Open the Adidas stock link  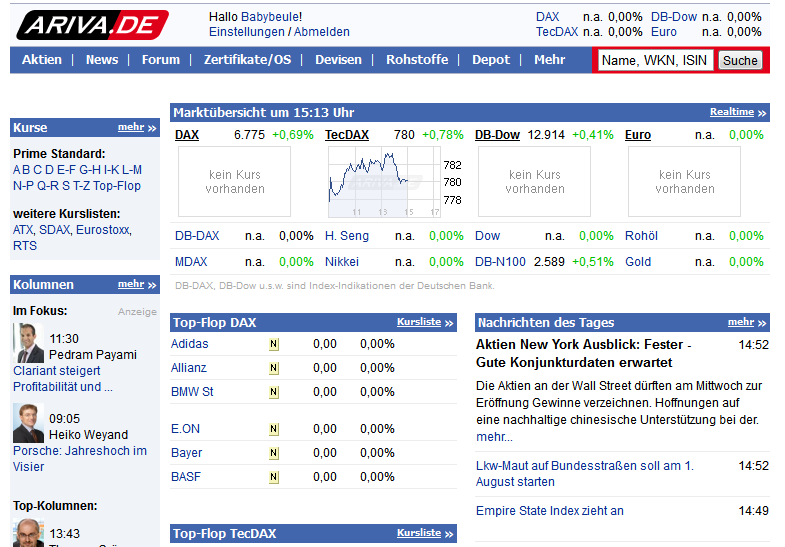click(x=189, y=344)
